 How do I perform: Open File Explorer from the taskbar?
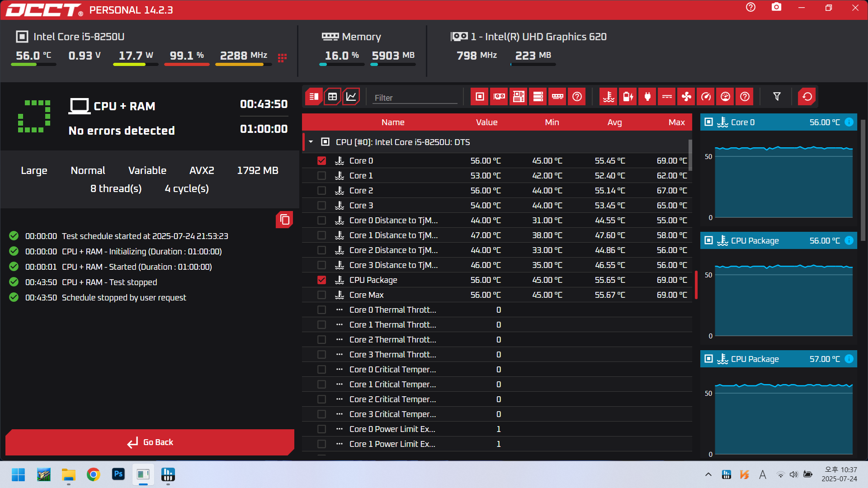pos(69,474)
